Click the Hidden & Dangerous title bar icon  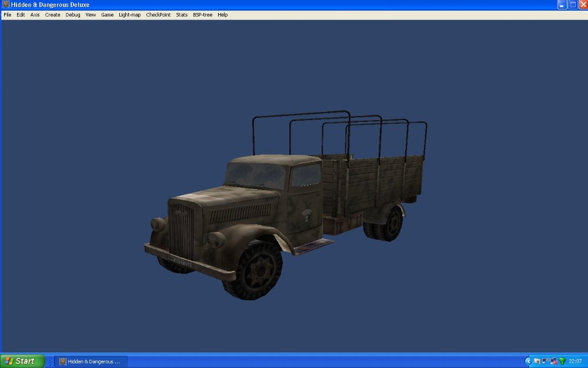click(x=5, y=5)
